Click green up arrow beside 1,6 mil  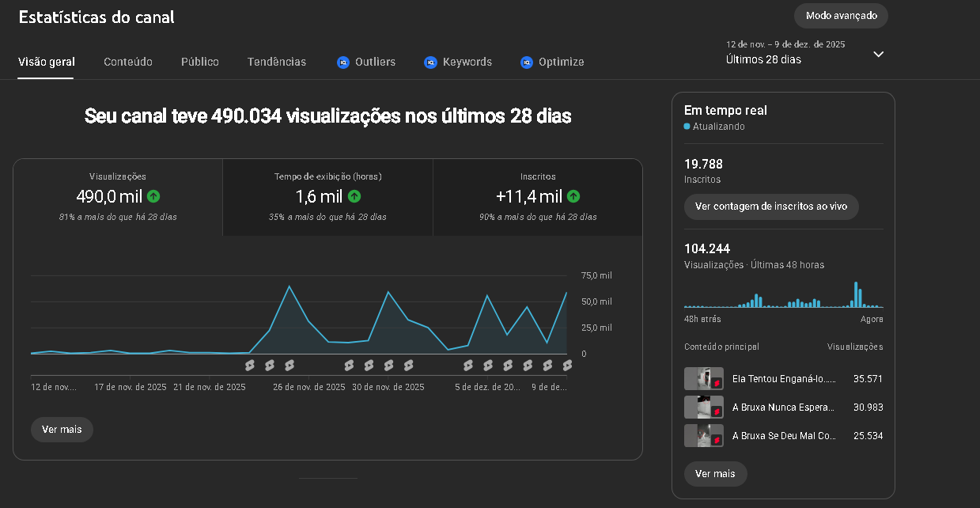coord(354,196)
